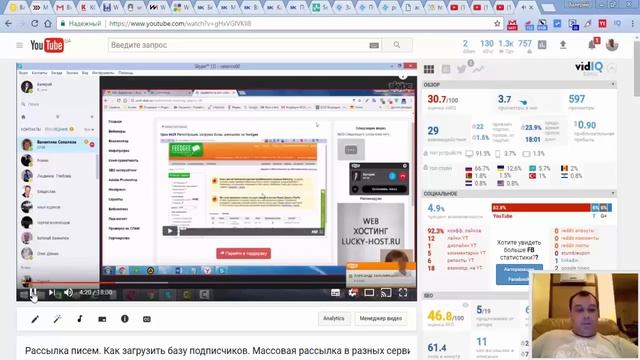Click browser home button
The width and height of the screenshot is (640, 360).
(48, 24)
